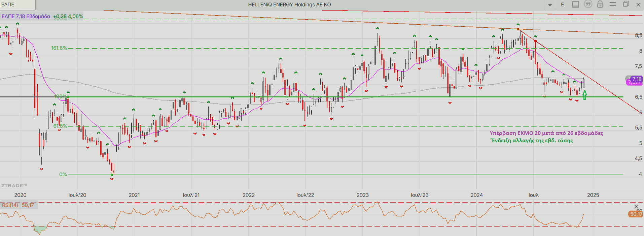Click the 4,5 price axis label

(638, 158)
